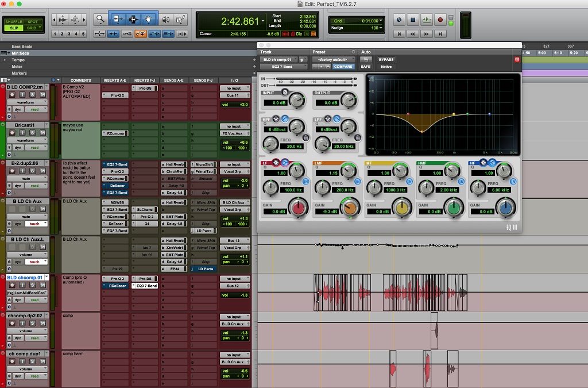Click the horizontal audio zoom waveform icon
This screenshot has height=388, width=588.
point(63,19)
